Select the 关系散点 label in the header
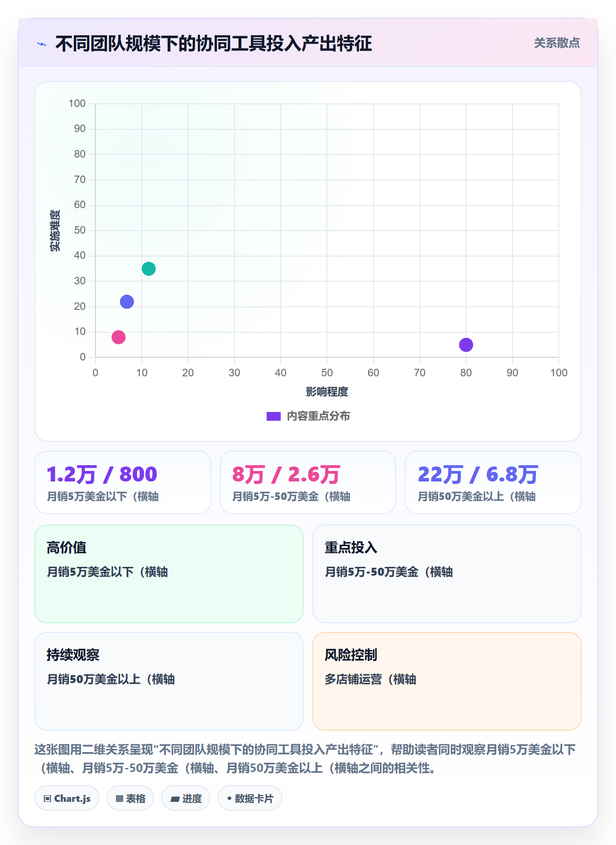Viewport: 616px width, 845px height. [x=557, y=43]
